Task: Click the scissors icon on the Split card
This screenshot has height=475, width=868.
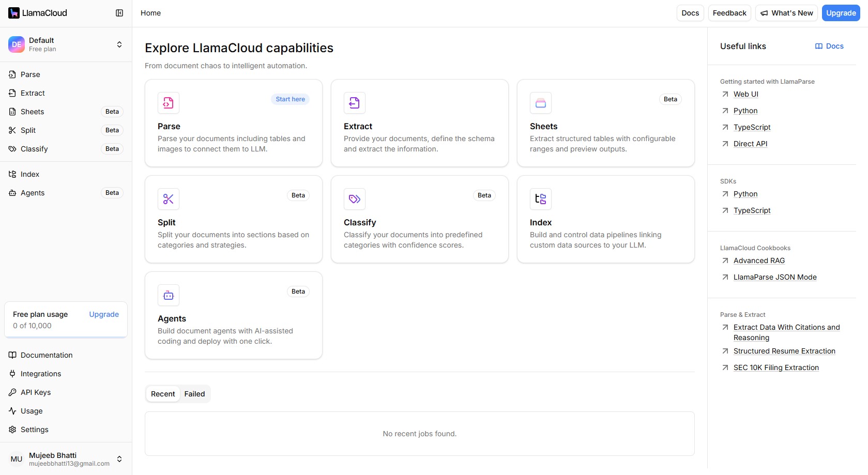Action: tap(169, 199)
